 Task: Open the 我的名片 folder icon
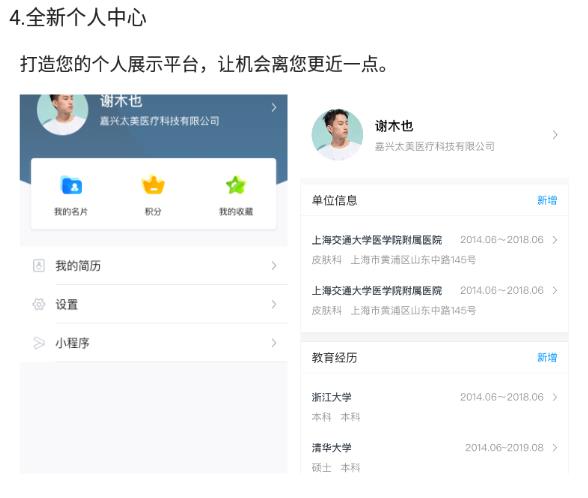tap(71, 185)
